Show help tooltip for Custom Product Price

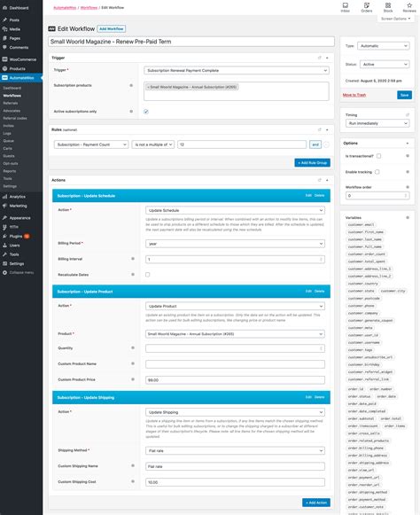click(133, 379)
